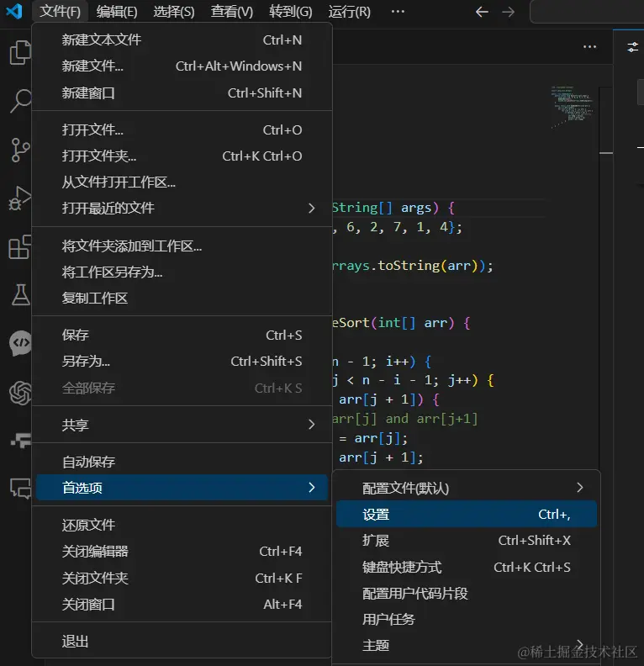Screen dimensions: 644x666
Task: Open the 编辑(E) menu
Action: tap(117, 12)
